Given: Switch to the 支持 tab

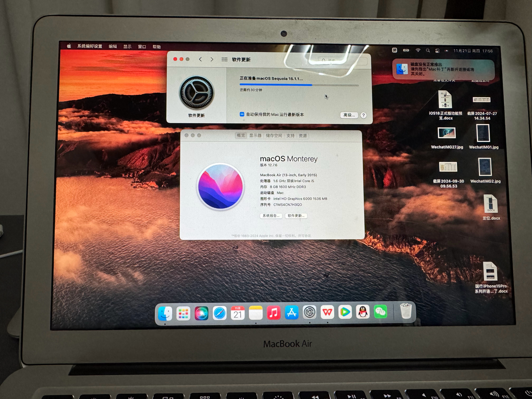Looking at the screenshot, I should click(x=290, y=136).
